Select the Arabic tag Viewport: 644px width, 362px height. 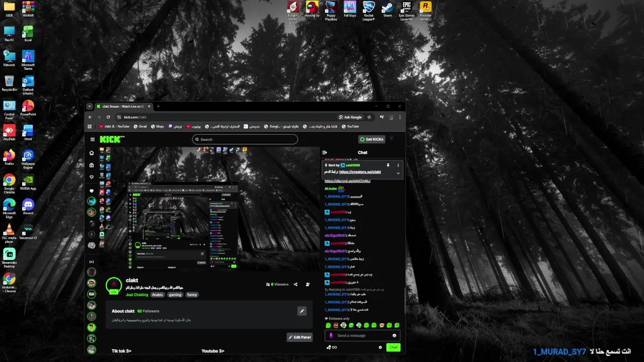point(157,295)
